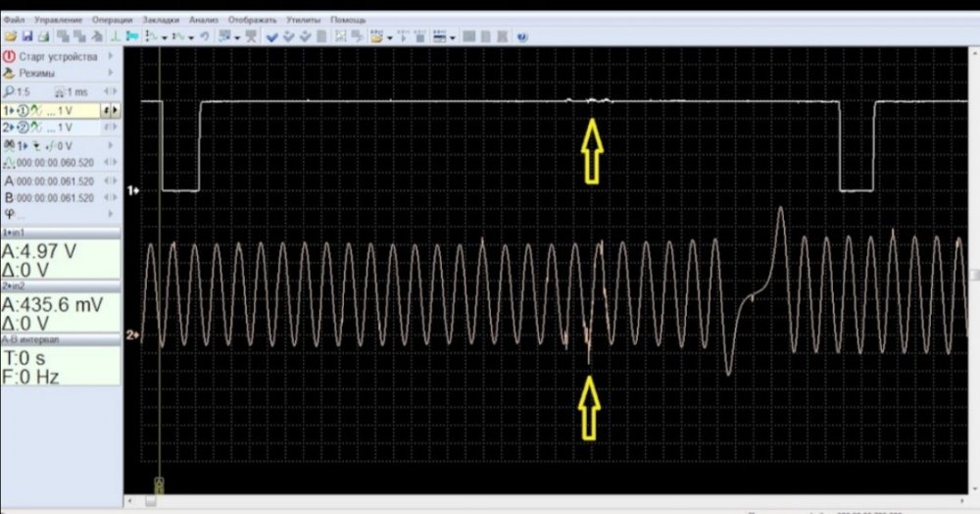Expand the Режимы submenu arrow

(111, 74)
